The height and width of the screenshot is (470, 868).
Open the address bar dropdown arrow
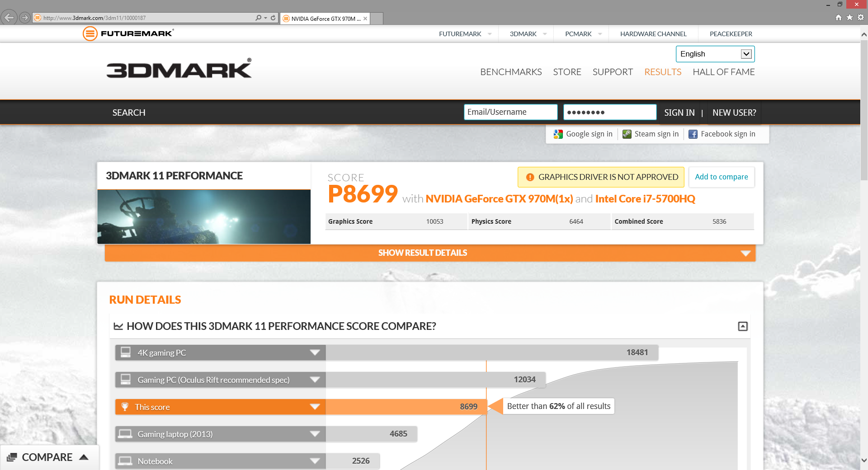(x=265, y=18)
